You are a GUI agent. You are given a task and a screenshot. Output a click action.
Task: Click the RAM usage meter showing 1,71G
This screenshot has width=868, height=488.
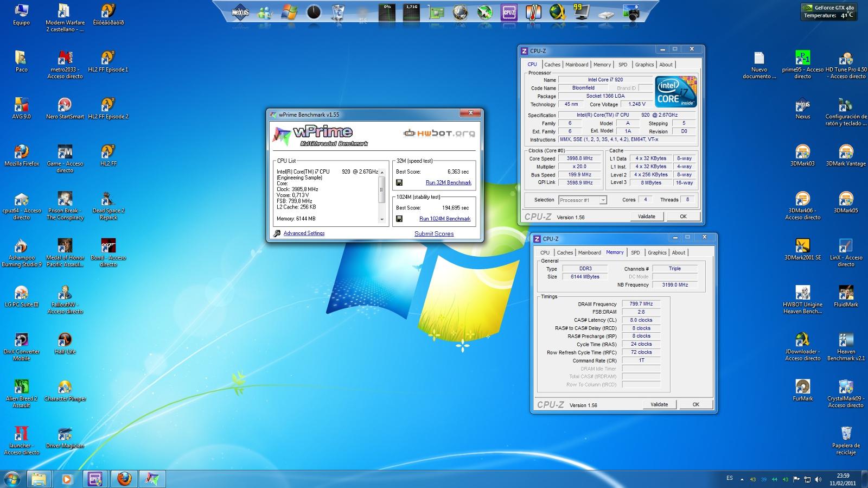[412, 12]
